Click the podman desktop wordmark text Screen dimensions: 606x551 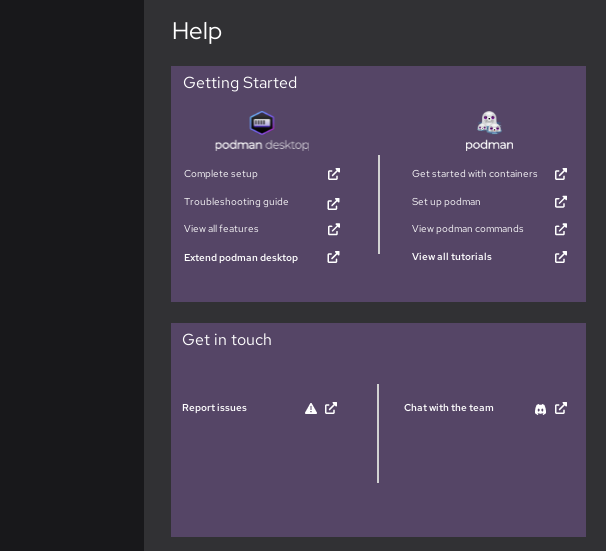click(262, 145)
